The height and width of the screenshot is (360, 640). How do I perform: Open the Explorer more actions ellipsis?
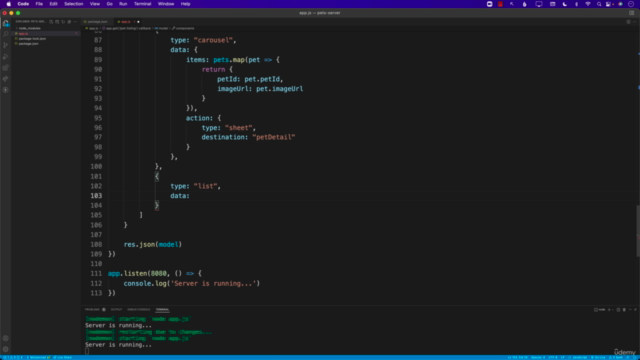[75, 22]
